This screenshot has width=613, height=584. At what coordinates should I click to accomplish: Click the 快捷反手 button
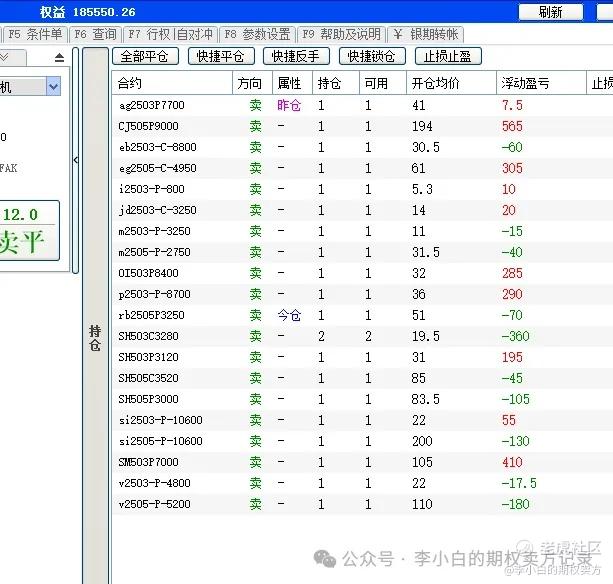tap(296, 56)
